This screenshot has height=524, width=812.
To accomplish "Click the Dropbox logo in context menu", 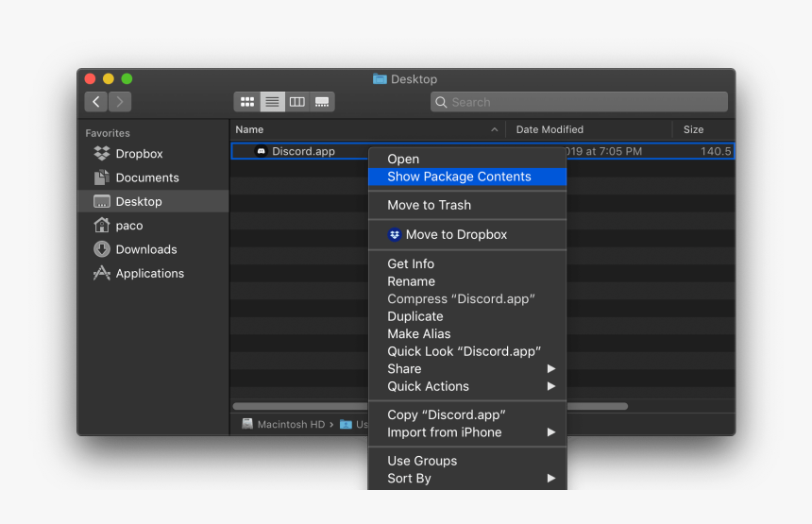I will point(394,234).
